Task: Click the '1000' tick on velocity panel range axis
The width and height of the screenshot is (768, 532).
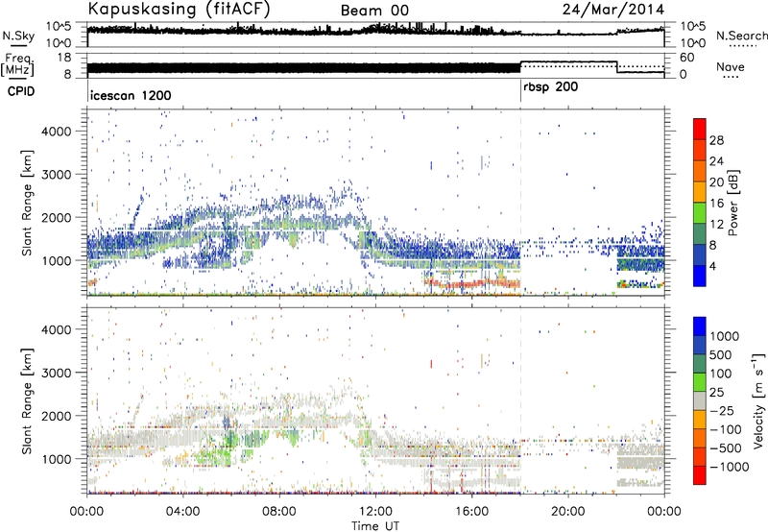Action: coord(58,459)
